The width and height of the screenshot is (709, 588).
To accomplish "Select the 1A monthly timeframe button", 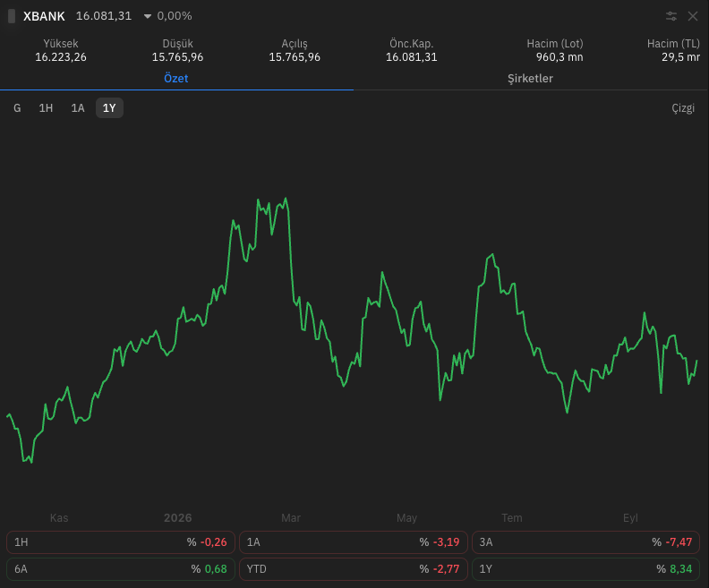I will [x=78, y=108].
